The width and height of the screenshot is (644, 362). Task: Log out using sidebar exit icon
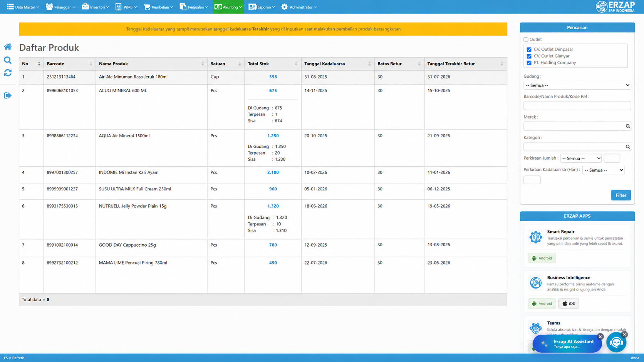pos(8,95)
